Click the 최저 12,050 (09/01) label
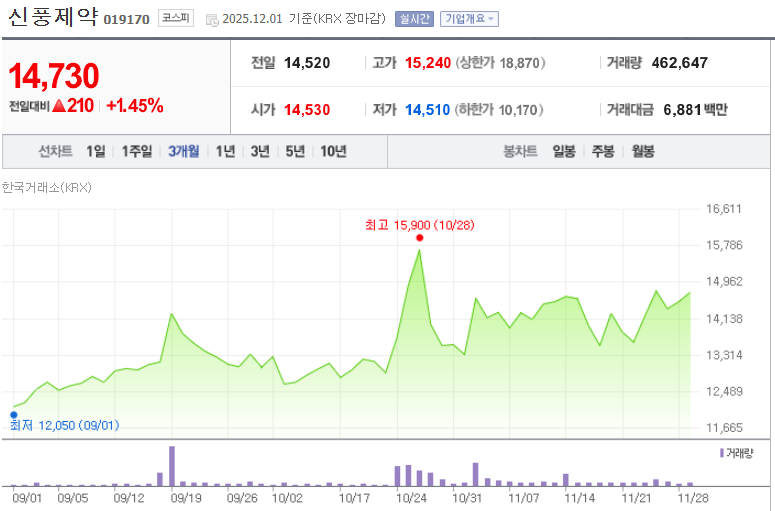This screenshot has width=775, height=511. pos(65,426)
